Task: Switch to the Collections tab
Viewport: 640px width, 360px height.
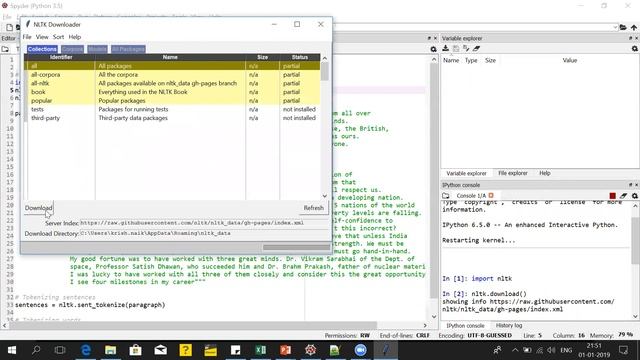Action: [42, 49]
